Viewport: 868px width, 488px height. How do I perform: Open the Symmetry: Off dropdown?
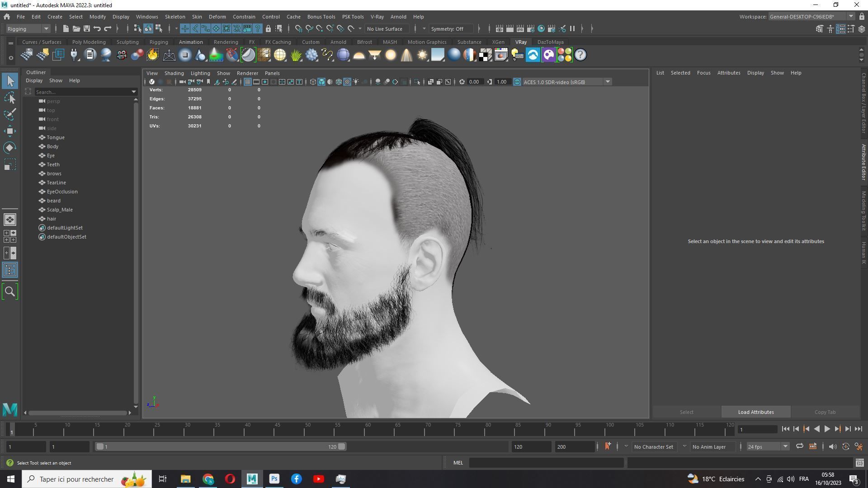451,28
